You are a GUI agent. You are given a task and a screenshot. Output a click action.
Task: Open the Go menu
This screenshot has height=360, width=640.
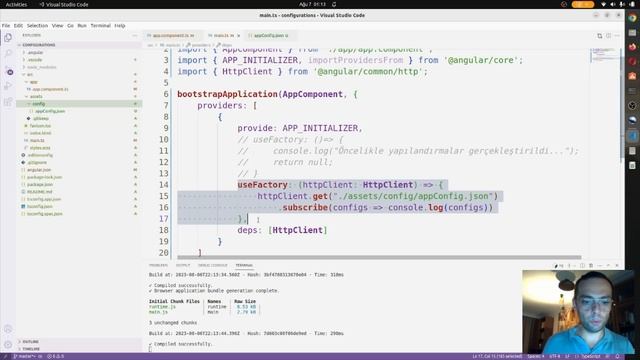pos(70,26)
